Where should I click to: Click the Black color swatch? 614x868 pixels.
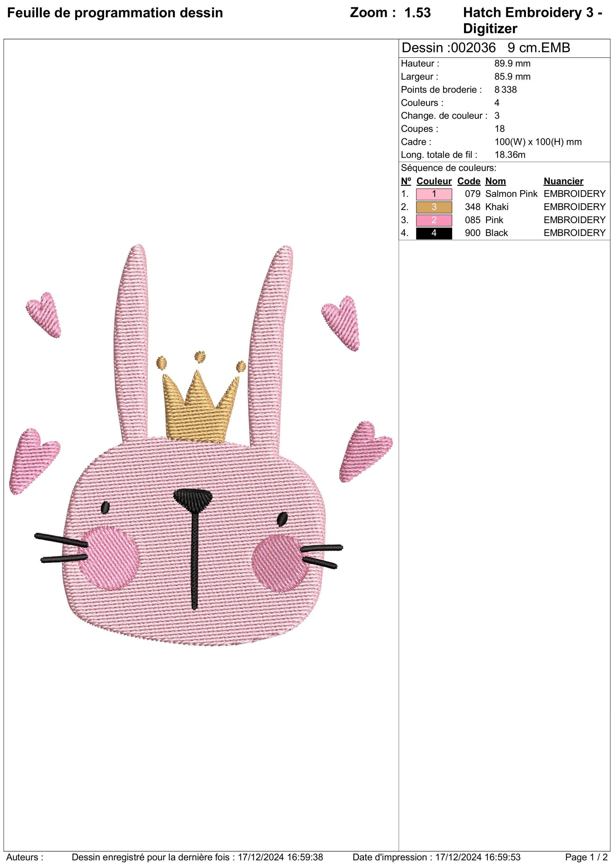pyautogui.click(x=434, y=233)
